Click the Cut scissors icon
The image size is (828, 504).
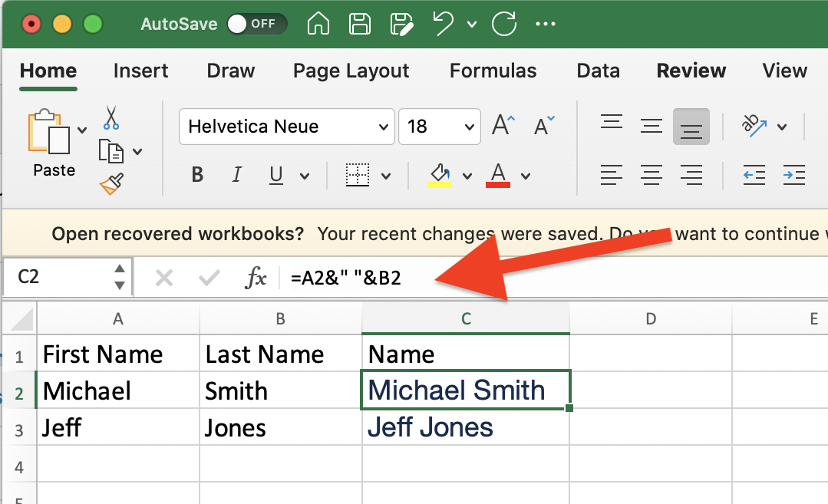point(111,118)
